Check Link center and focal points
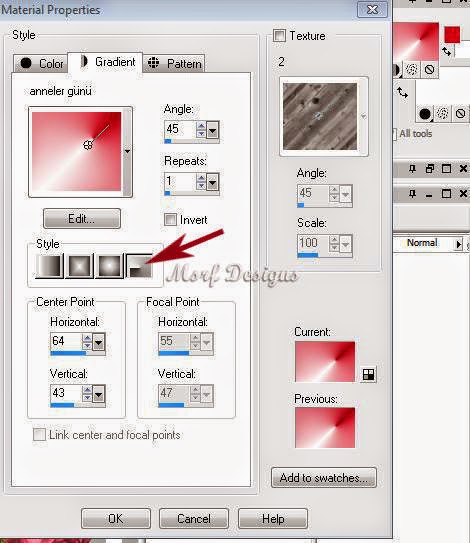The image size is (470, 543). [x=39, y=435]
